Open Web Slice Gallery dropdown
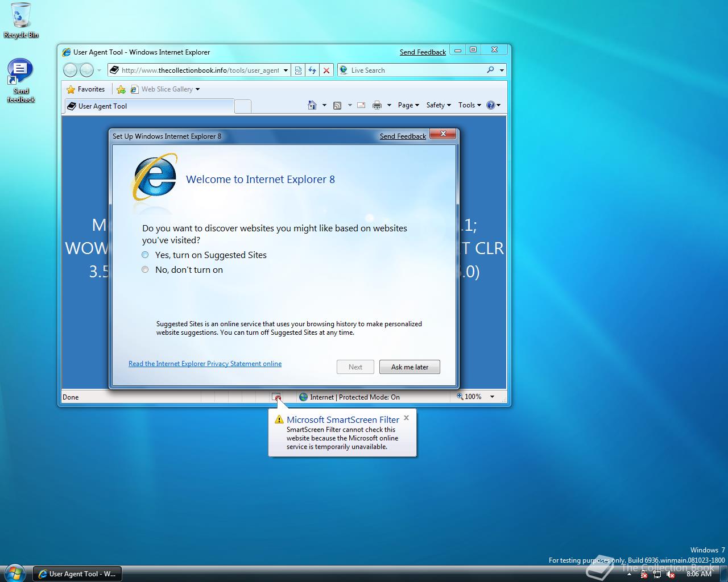 coord(165,89)
